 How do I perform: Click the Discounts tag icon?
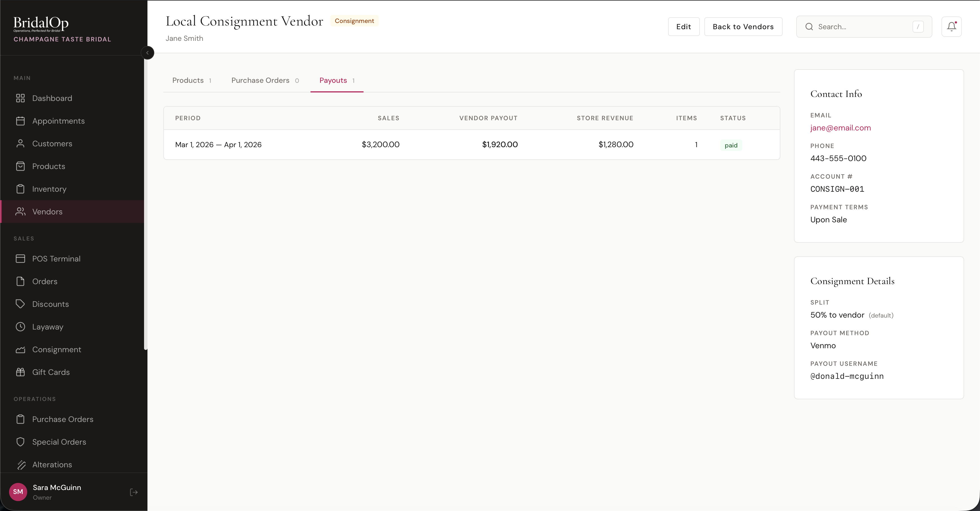click(21, 304)
